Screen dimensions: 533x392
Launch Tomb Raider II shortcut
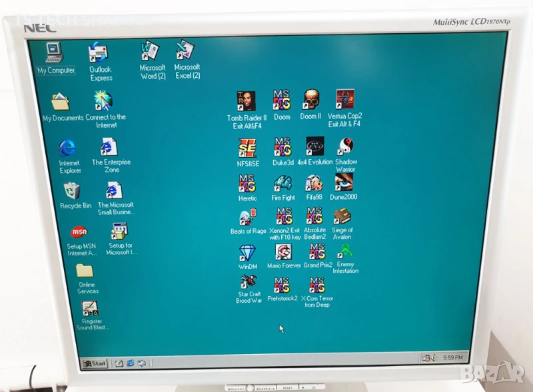246,101
